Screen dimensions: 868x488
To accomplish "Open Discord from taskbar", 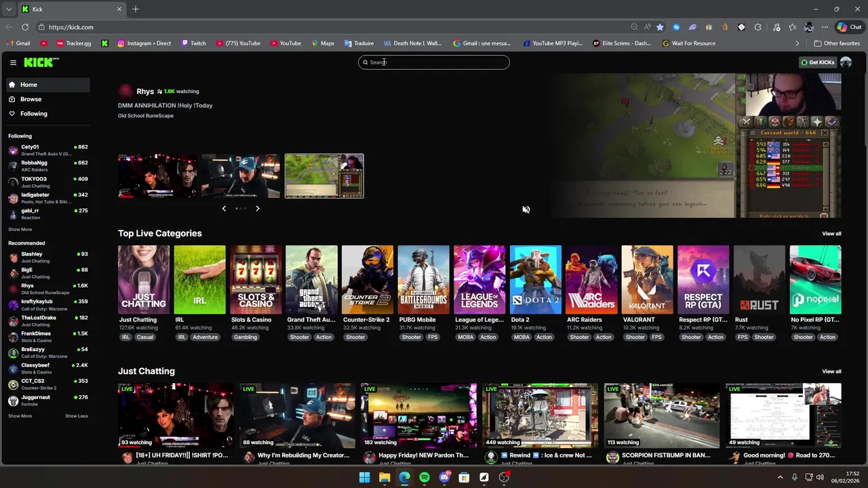I will coord(444,477).
